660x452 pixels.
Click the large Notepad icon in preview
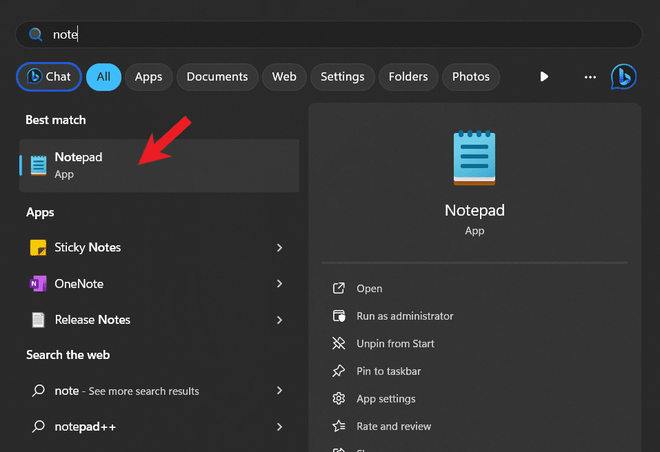(x=474, y=158)
